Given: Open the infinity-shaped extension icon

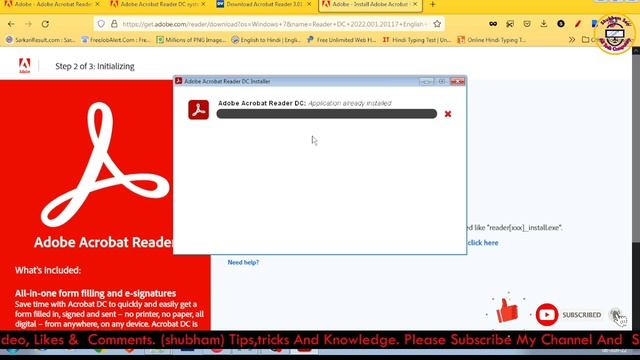Looking at the screenshot, I should tap(493, 24).
